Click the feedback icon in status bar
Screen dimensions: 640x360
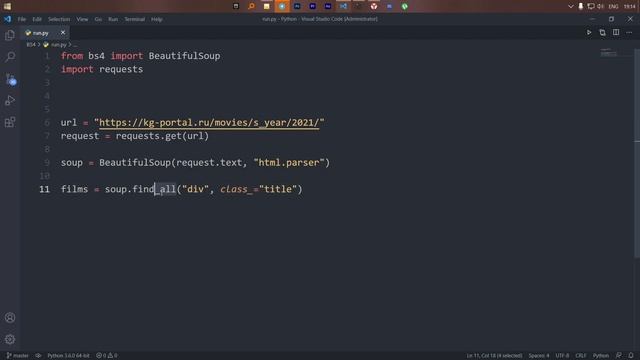point(619,356)
